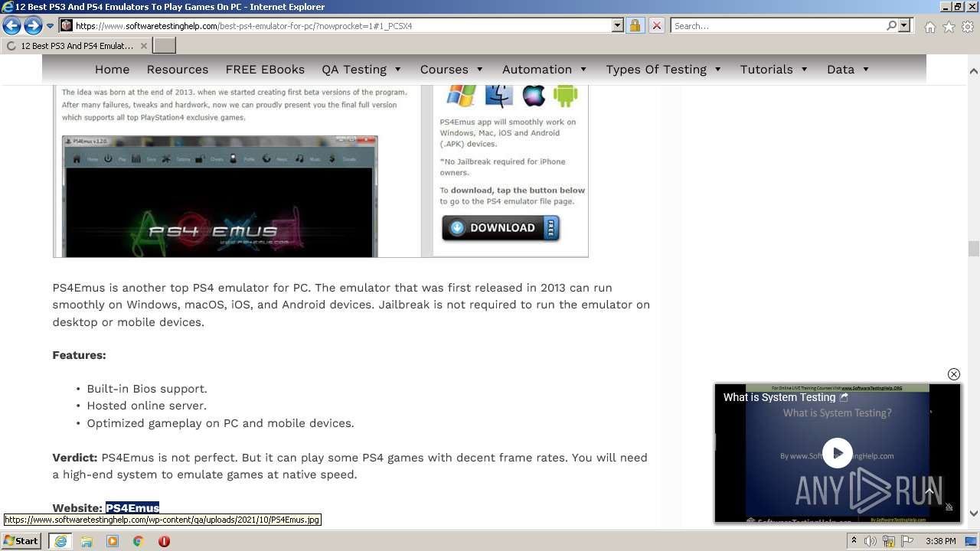Click the browser Back arrow button
Image resolution: width=980 pixels, height=551 pixels.
point(11,25)
